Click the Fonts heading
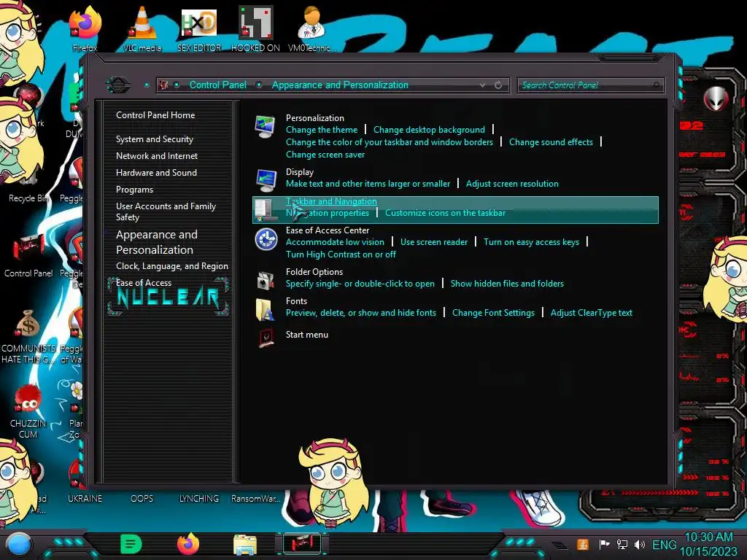 (x=296, y=301)
